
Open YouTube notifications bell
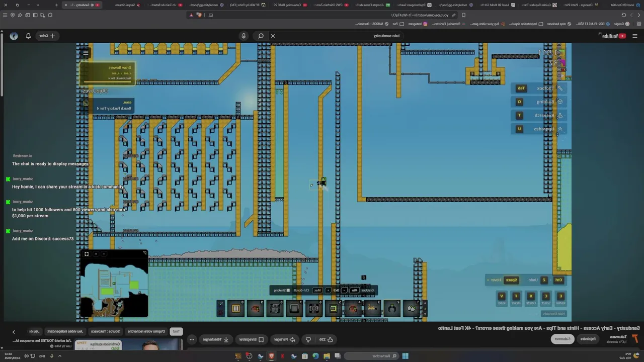(x=28, y=36)
